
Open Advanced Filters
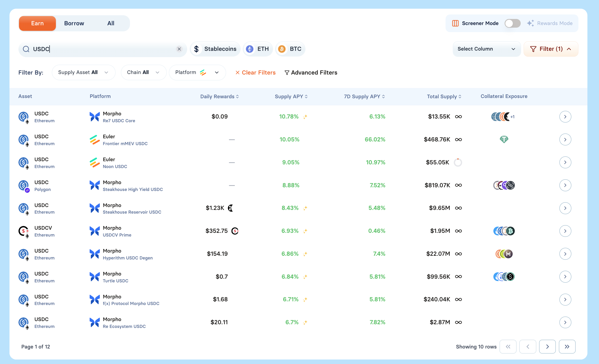[311, 72]
